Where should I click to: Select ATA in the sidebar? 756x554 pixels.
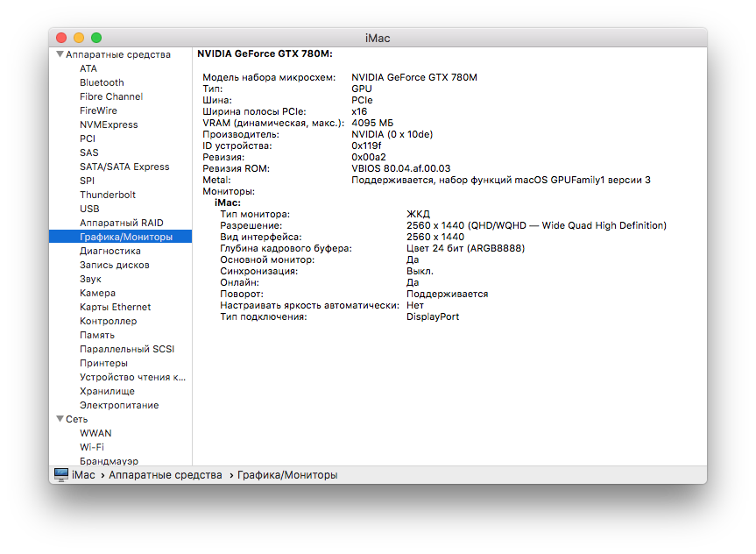88,68
